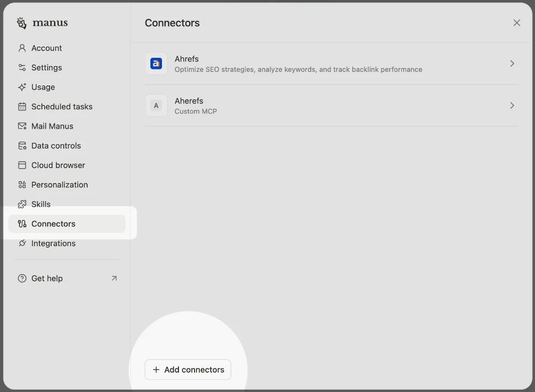This screenshot has height=392, width=535.
Task: Click the Ahrefs blue logo icon
Action: [156, 64]
